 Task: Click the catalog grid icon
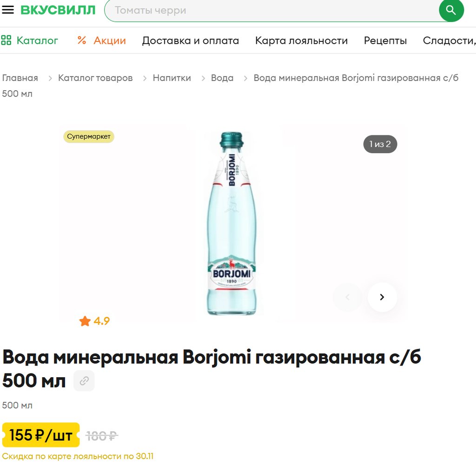pyautogui.click(x=6, y=40)
